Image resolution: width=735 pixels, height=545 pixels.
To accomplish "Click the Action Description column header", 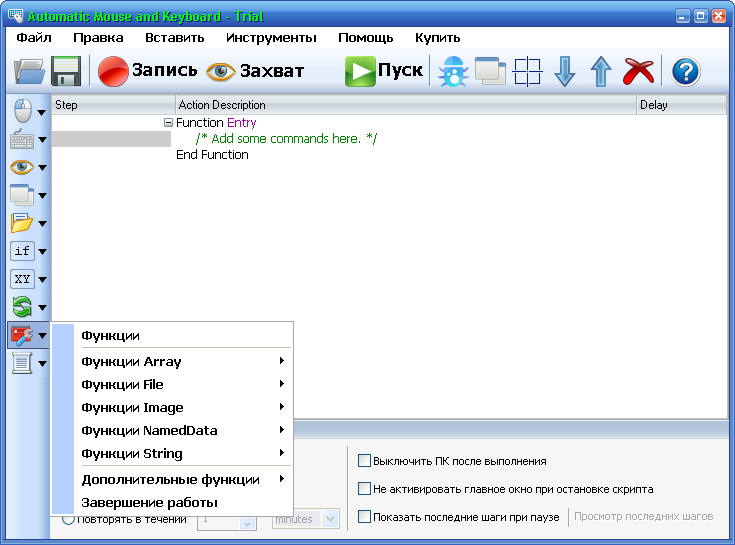I will click(x=406, y=105).
